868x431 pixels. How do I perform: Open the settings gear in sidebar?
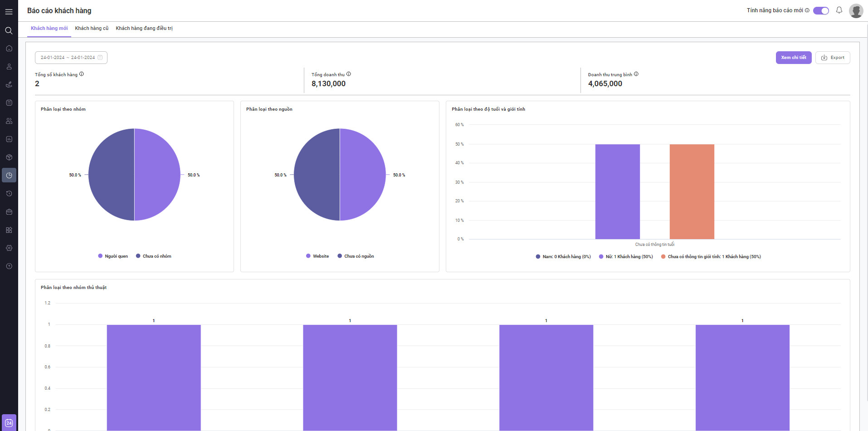[9, 248]
